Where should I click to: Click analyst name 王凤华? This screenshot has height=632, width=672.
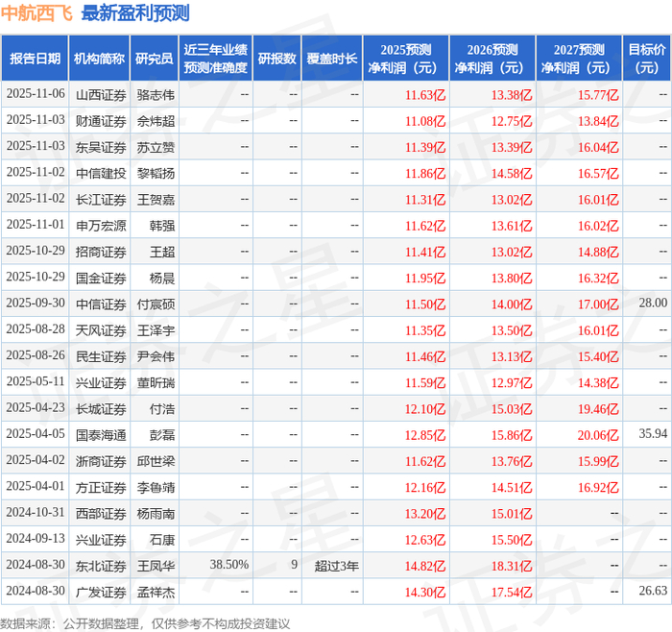[156, 566]
